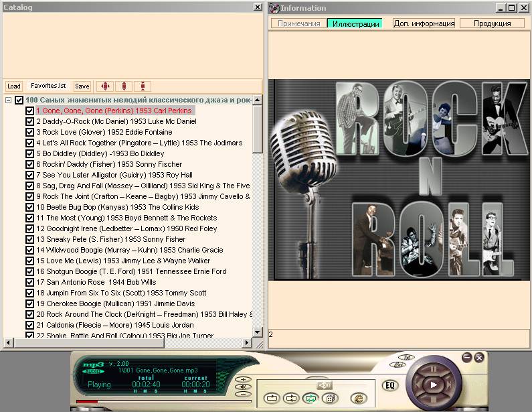Uncheck track 3 Rock Love checkbox
The width and height of the screenshot is (532, 412).
click(29, 132)
